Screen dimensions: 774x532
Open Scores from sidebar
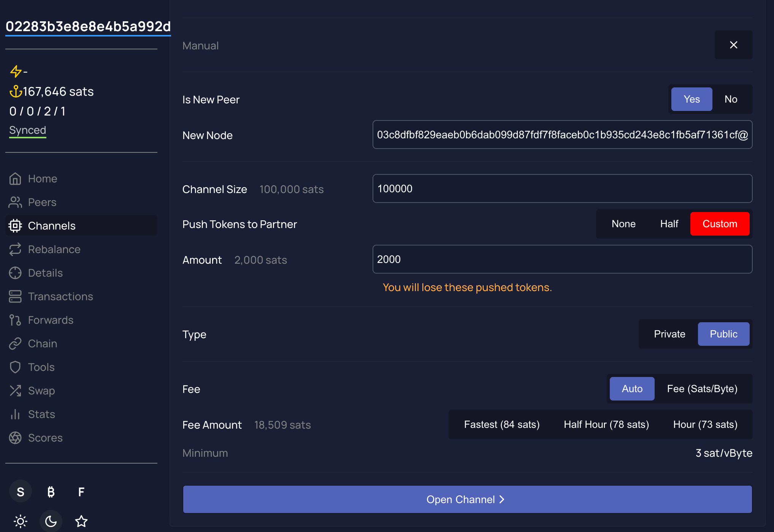tap(45, 438)
